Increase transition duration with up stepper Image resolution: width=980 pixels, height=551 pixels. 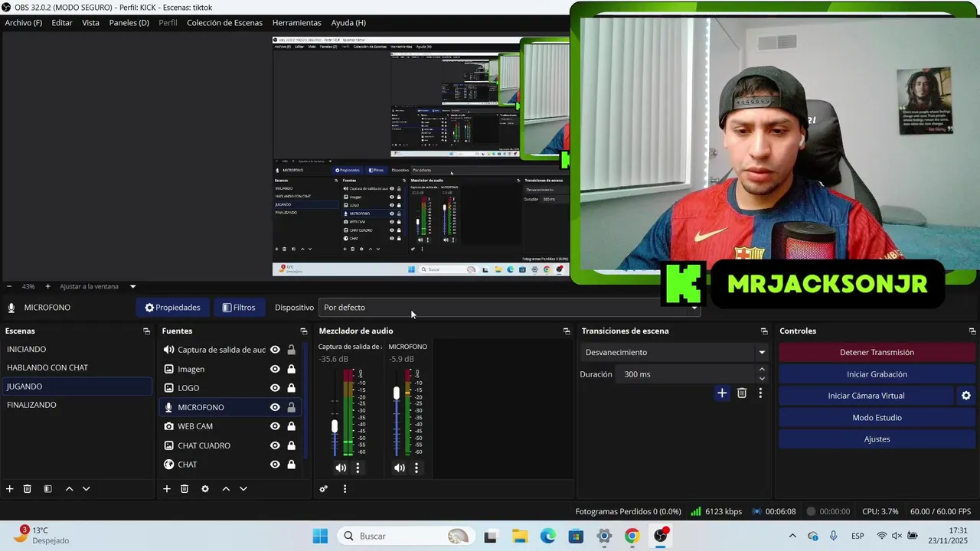pos(762,370)
